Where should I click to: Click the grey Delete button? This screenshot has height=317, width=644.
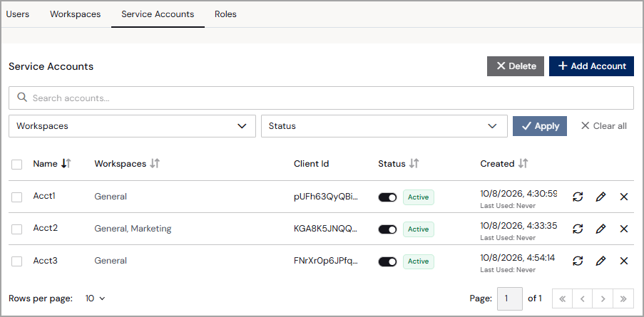(516, 66)
